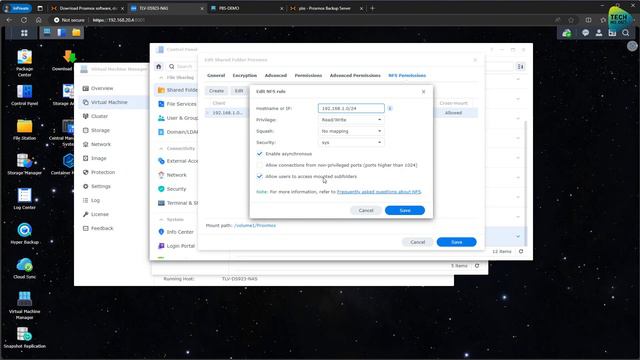Click info icon beside Hostname or IP field
The width and height of the screenshot is (640, 360).
click(x=390, y=108)
